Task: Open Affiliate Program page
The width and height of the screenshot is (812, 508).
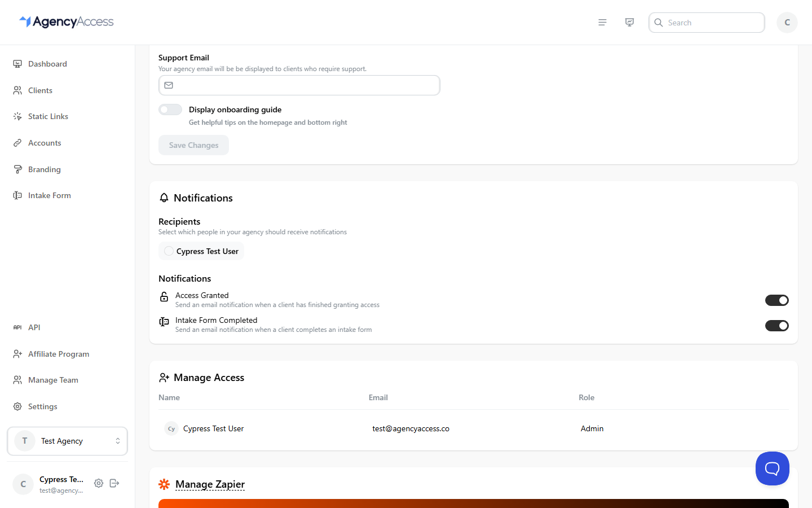Action: (59, 354)
